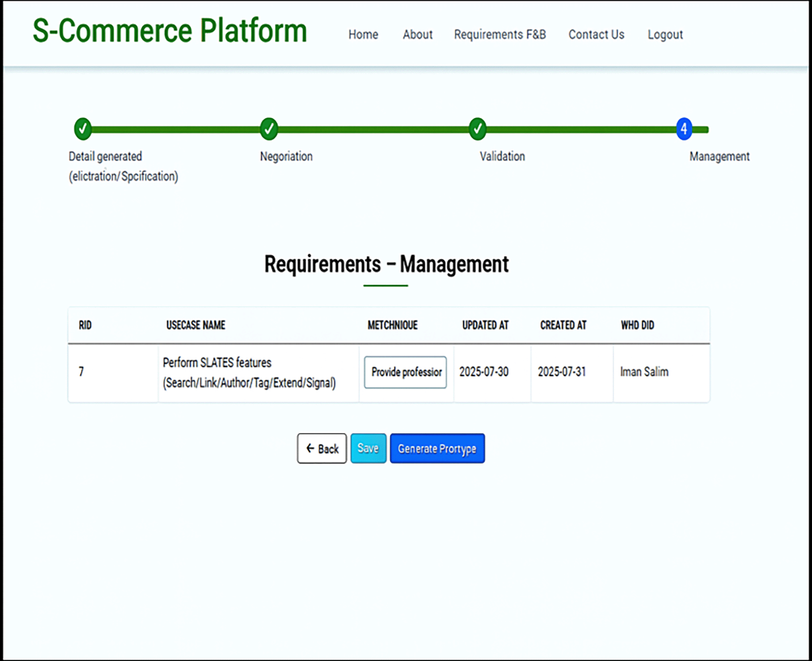Click the UPDATED AT column header
Image resolution: width=812 pixels, height=661 pixels.
point(485,325)
